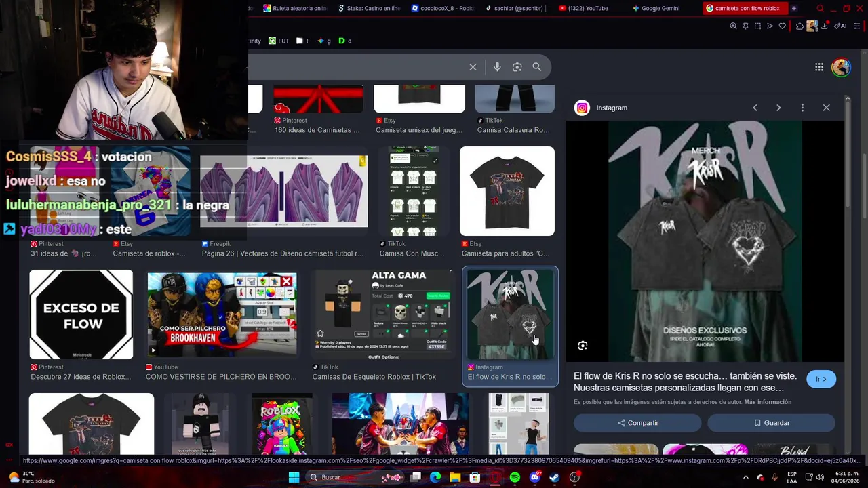
Task: Open El flow de Kris R title
Action: pos(685,382)
